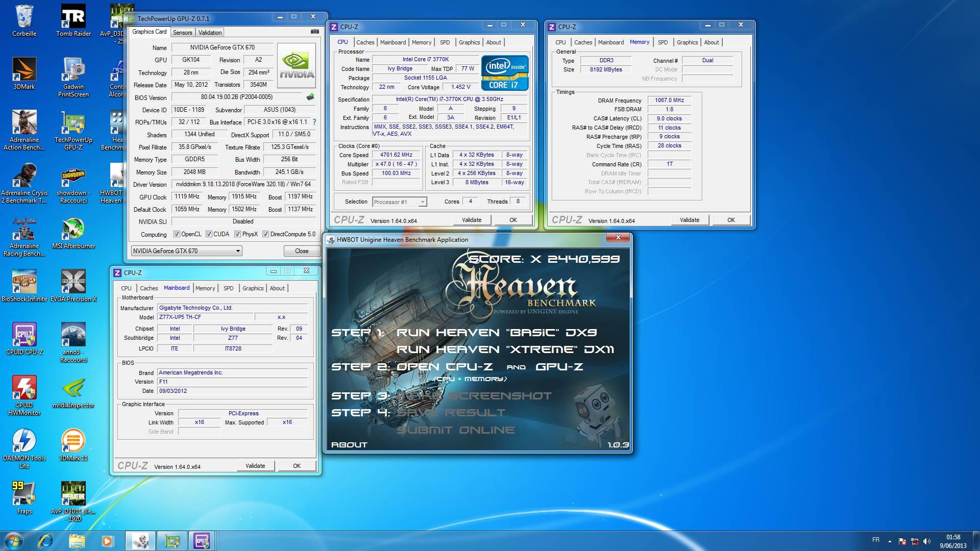The height and width of the screenshot is (551, 980).
Task: Click the CPU-Z taskbar button
Action: pos(202,541)
